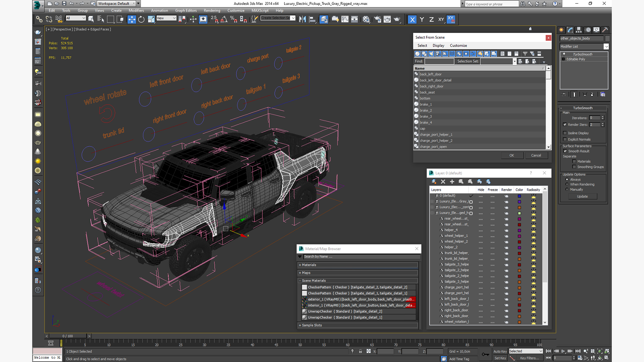Click Display Lights filter in Select From Scene

(431, 54)
